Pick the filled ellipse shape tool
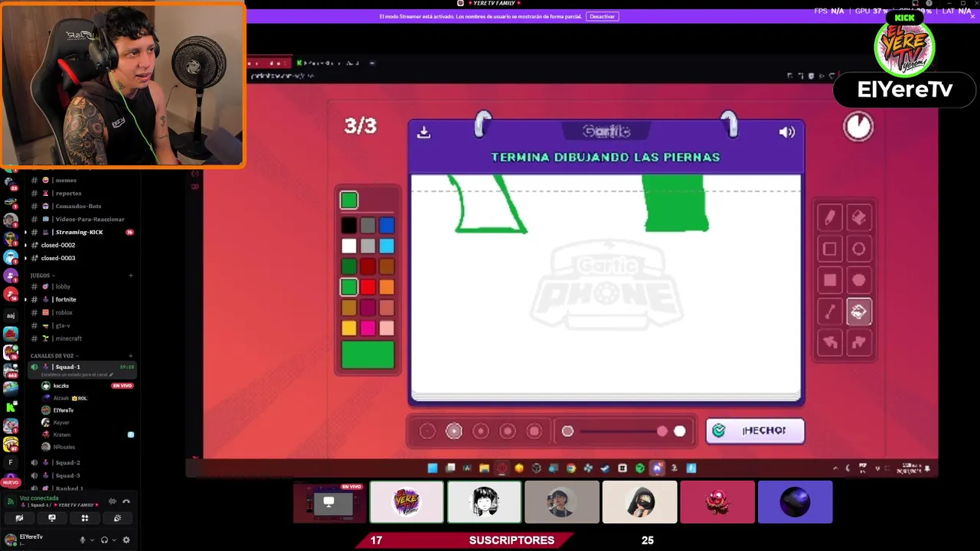The width and height of the screenshot is (980, 551). click(858, 280)
